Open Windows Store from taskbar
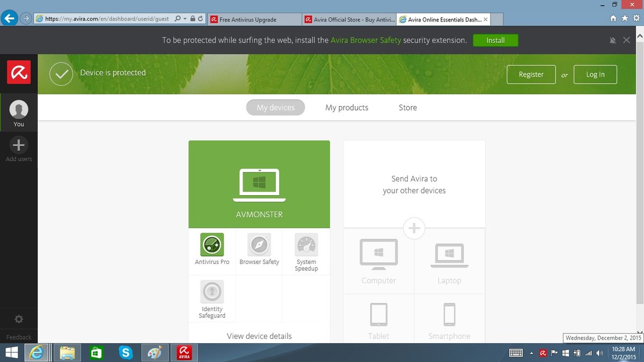The height and width of the screenshot is (362, 644). pos(97,352)
